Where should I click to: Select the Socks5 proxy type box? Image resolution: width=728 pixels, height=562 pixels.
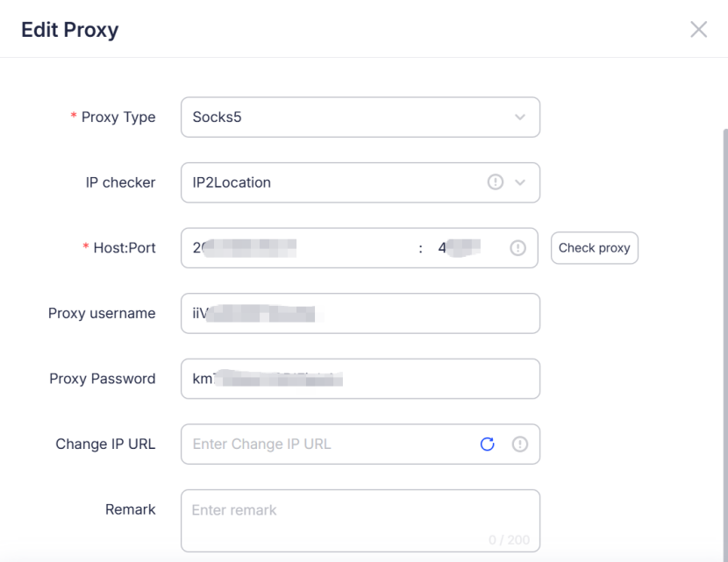point(360,117)
